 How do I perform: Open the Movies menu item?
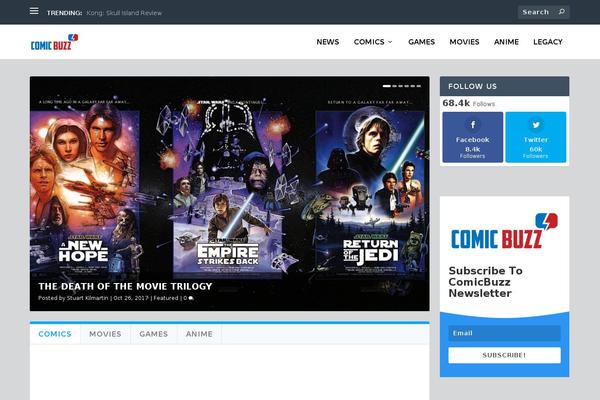(x=464, y=42)
